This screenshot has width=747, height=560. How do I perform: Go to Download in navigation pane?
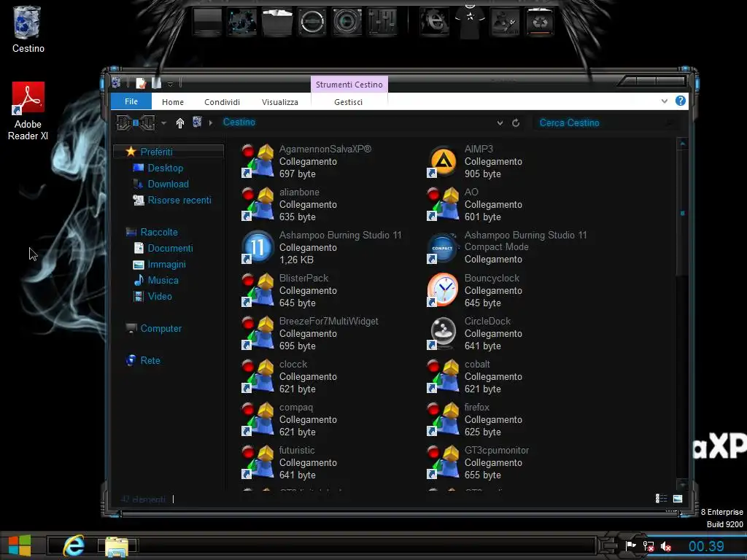(x=169, y=184)
